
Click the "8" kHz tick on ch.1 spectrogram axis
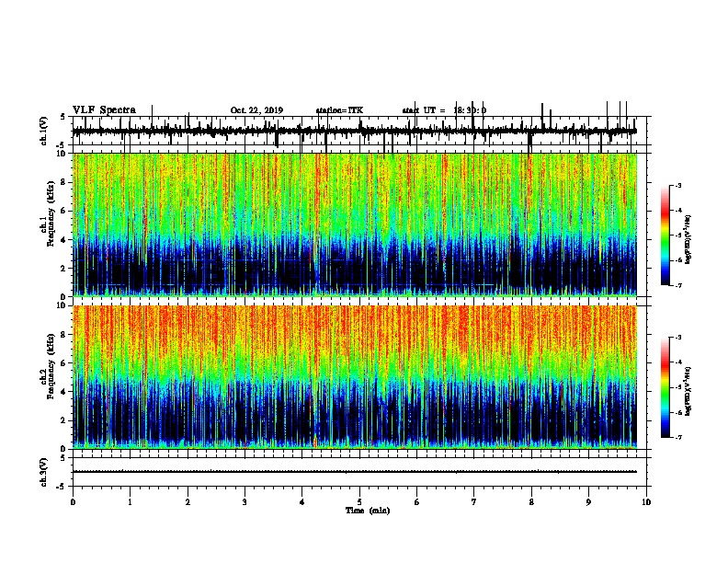(x=64, y=182)
